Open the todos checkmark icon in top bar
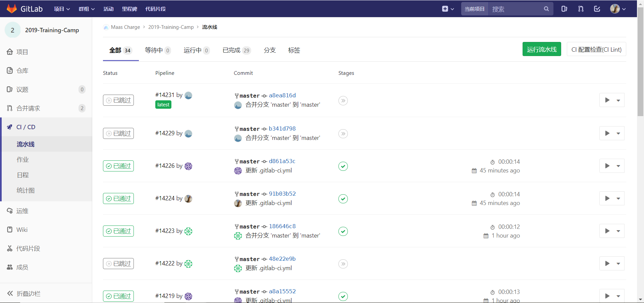 (x=597, y=9)
